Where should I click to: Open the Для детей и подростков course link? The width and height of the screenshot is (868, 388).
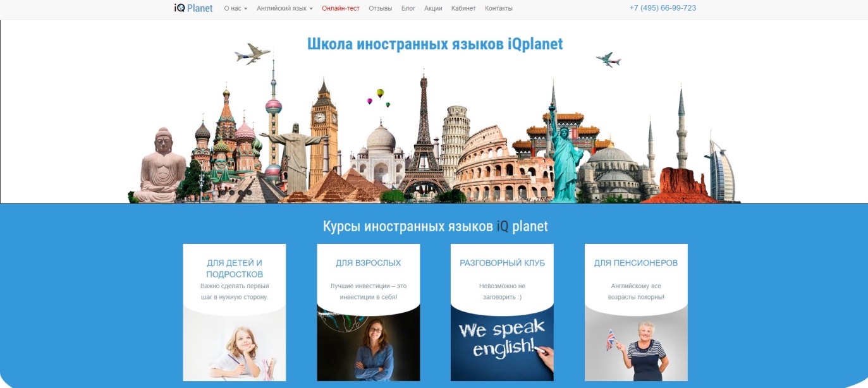tap(235, 269)
